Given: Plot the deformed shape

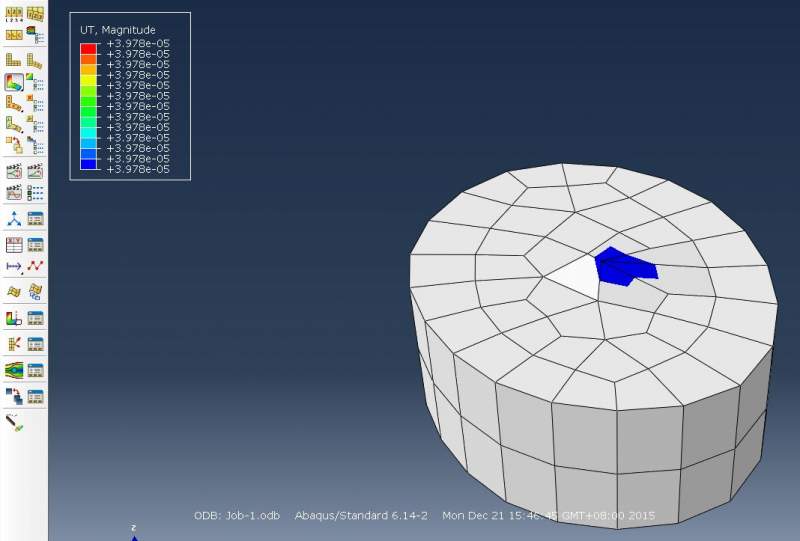Looking at the screenshot, I should coord(35,60).
